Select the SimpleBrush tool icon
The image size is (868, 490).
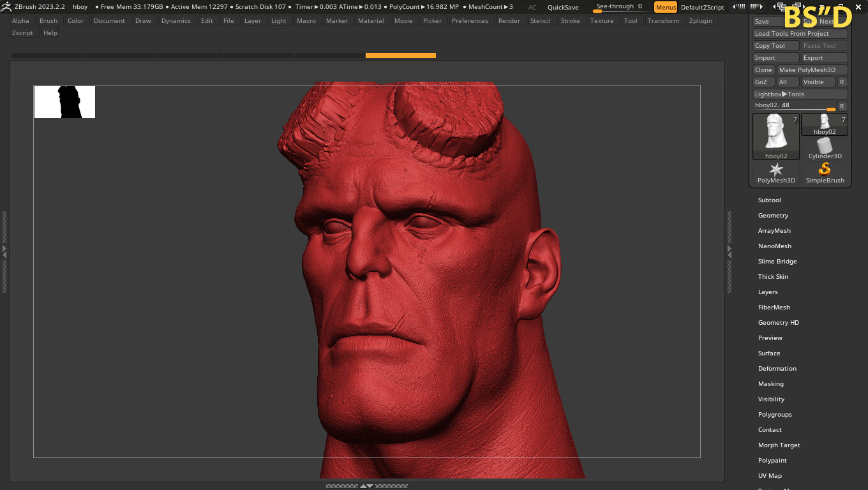point(825,173)
